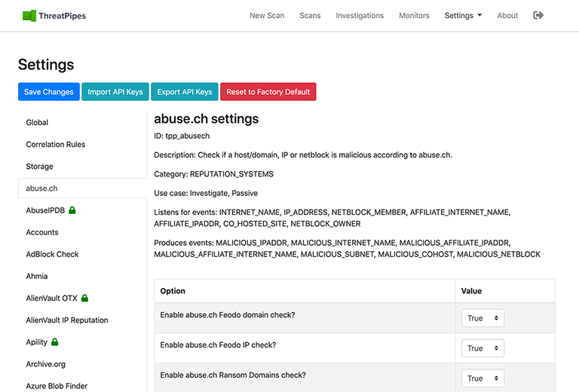Expand the Settings menu in navbar
The image size is (579, 392).
pyautogui.click(x=463, y=15)
